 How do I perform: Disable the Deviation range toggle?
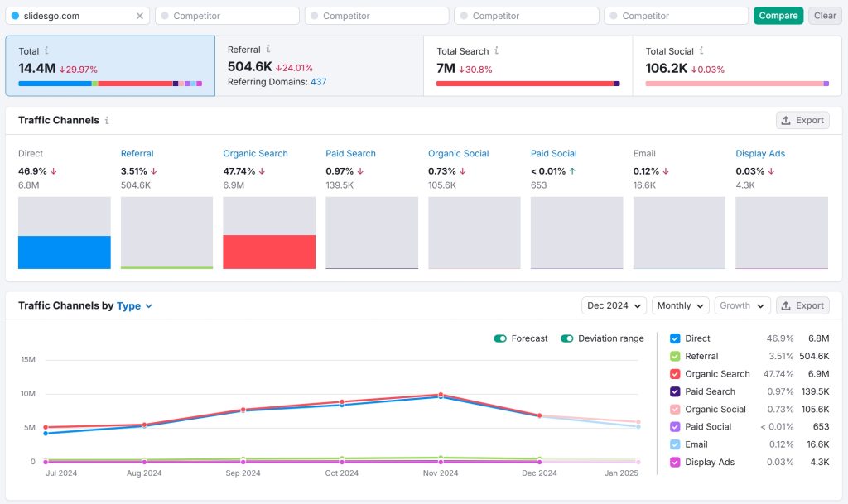click(567, 338)
